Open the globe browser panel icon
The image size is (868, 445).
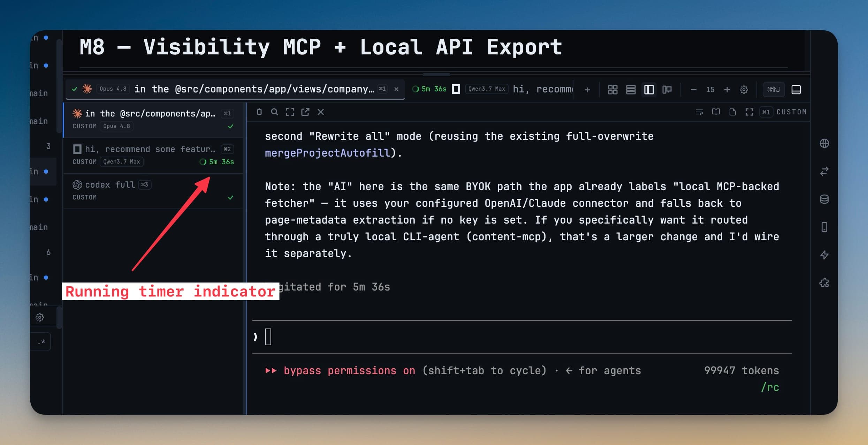[824, 143]
